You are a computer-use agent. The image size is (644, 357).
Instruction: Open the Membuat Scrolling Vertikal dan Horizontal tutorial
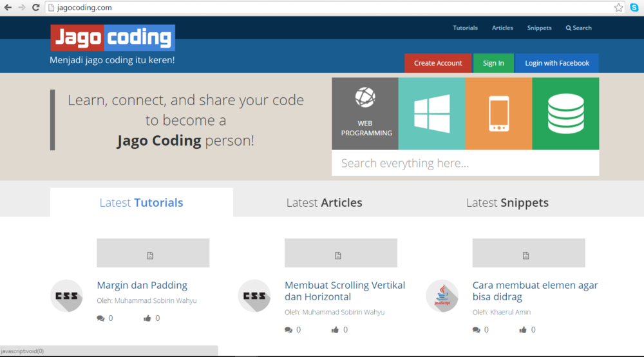pyautogui.click(x=345, y=291)
